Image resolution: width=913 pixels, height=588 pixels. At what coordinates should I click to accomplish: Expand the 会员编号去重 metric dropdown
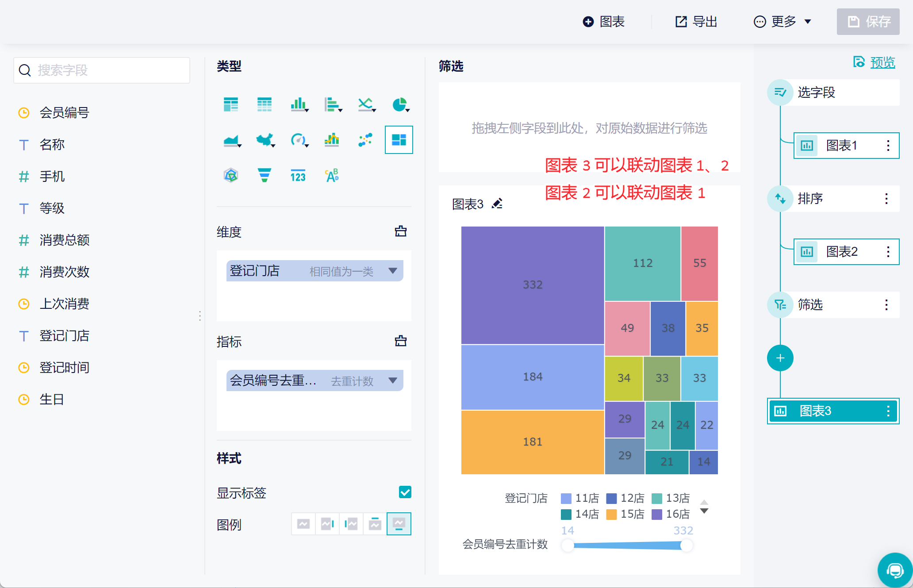[x=392, y=380]
